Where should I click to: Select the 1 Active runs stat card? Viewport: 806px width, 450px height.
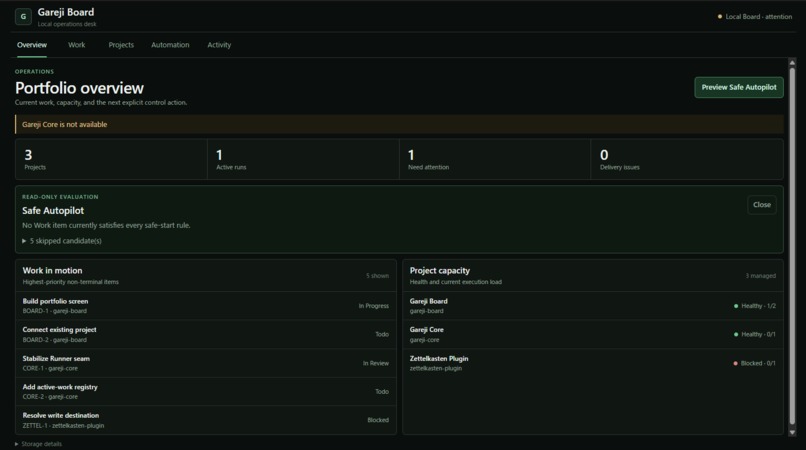[x=303, y=159]
